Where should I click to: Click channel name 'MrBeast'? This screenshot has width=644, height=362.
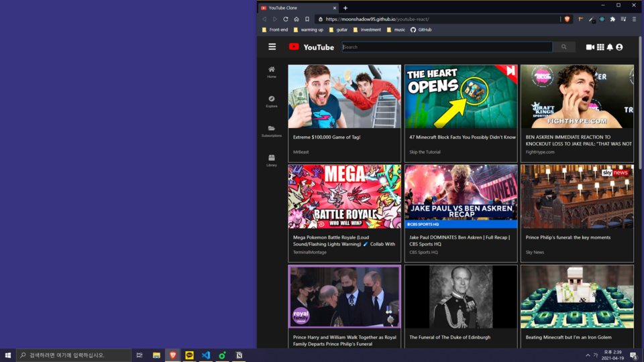click(x=301, y=152)
